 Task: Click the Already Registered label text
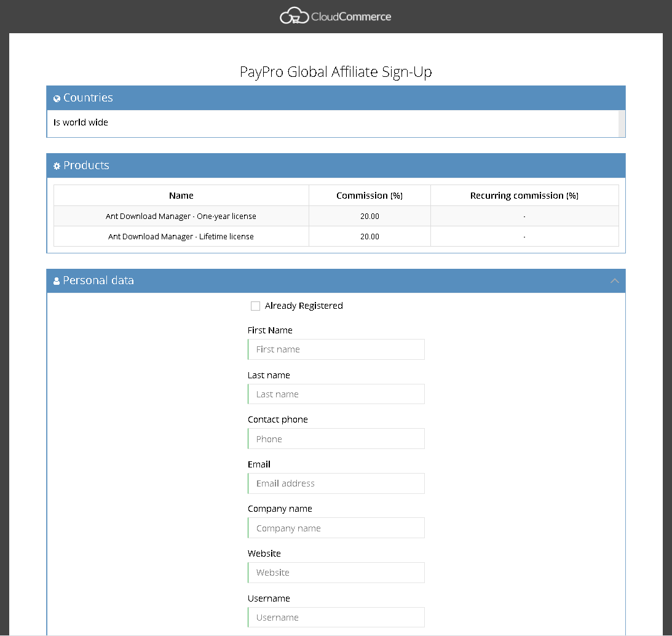[x=304, y=306]
